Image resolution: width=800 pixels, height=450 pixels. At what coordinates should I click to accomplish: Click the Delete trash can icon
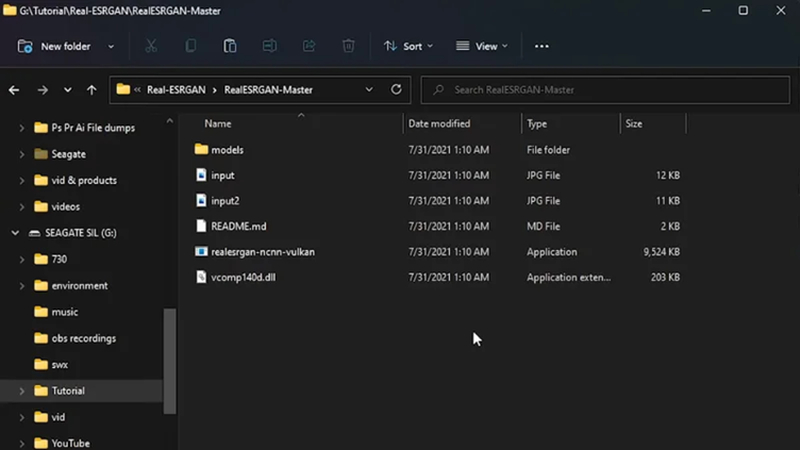point(348,46)
